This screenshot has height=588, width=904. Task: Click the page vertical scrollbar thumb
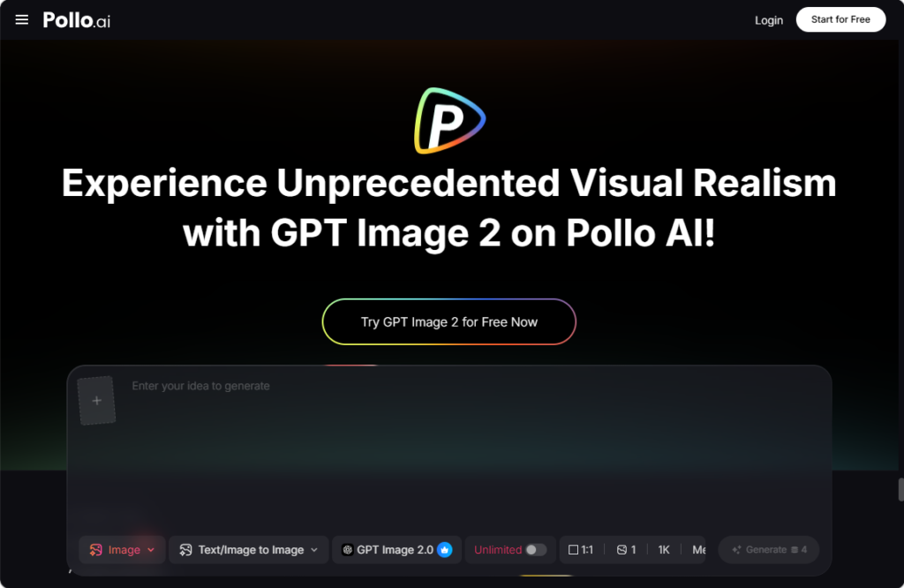point(900,489)
